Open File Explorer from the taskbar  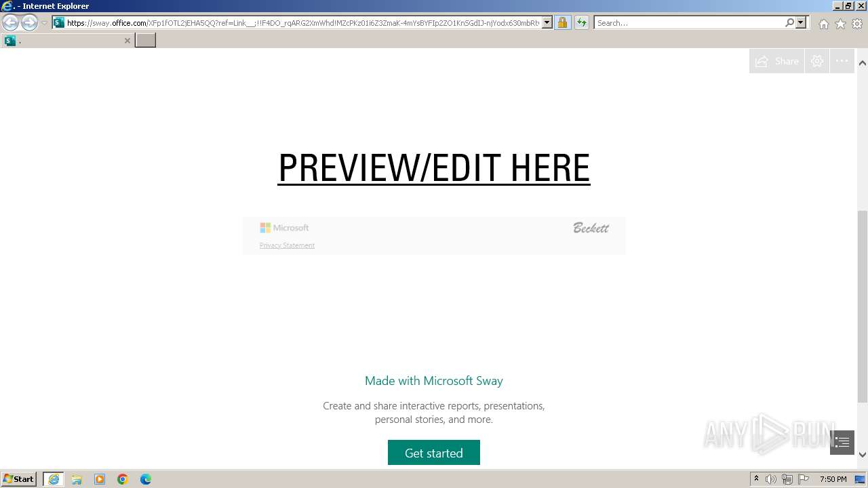[x=77, y=479]
